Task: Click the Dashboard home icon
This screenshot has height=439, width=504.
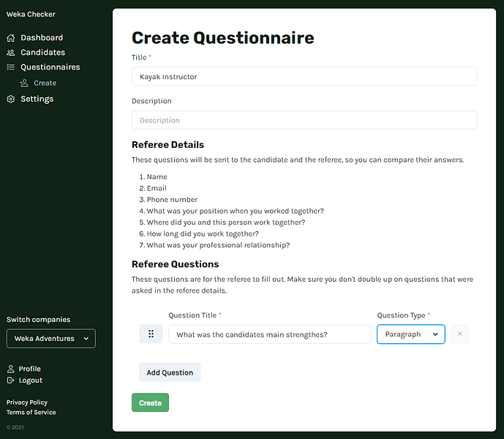Action: tap(11, 37)
